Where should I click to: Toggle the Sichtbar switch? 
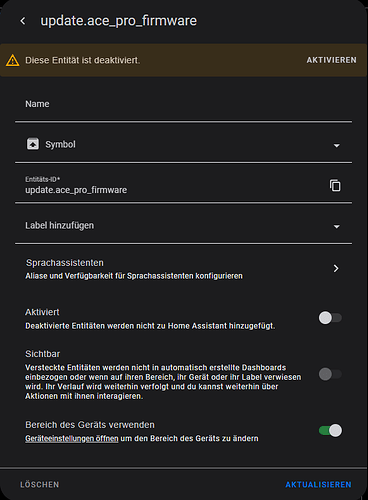point(330,374)
